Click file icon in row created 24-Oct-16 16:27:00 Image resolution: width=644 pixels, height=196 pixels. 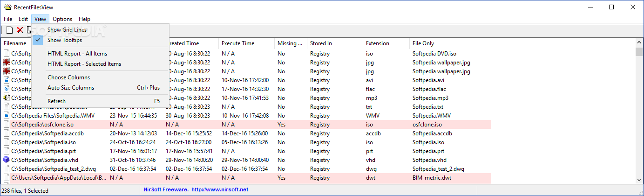tap(7, 142)
